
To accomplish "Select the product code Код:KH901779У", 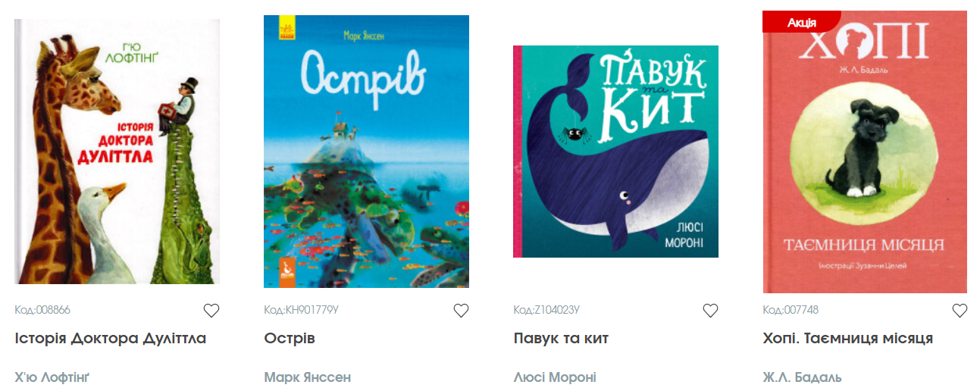I will tap(301, 310).
